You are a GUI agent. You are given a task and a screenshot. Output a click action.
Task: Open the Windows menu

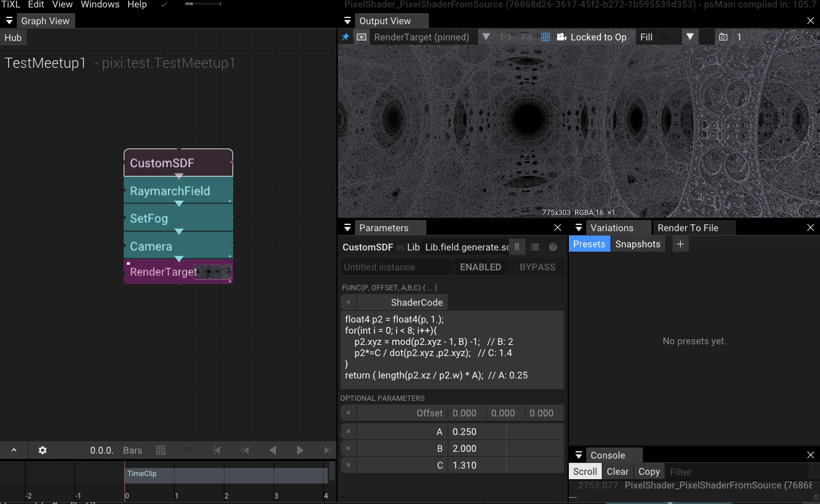pos(99,5)
